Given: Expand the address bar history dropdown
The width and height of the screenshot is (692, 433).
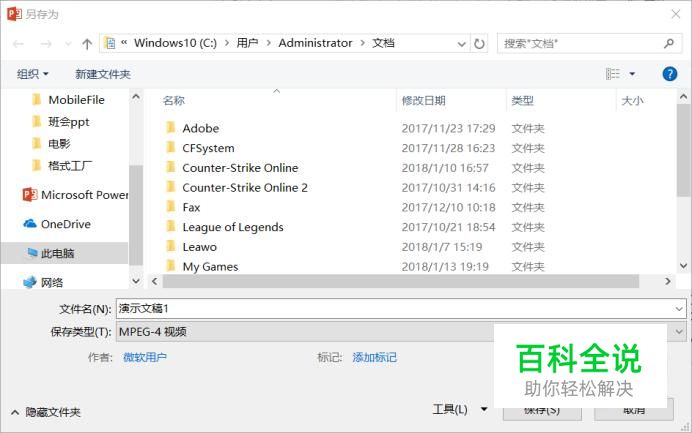Looking at the screenshot, I should click(x=462, y=44).
